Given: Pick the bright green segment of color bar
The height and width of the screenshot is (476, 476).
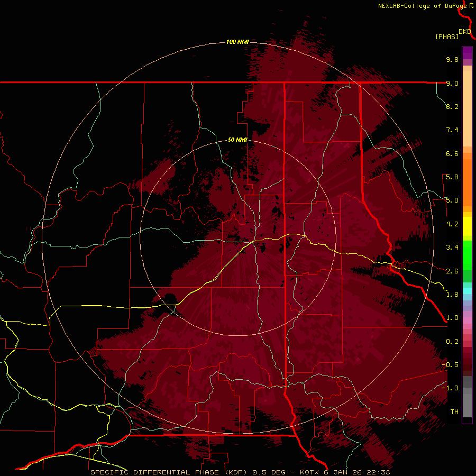Looking at the screenshot, I should pos(467,255).
